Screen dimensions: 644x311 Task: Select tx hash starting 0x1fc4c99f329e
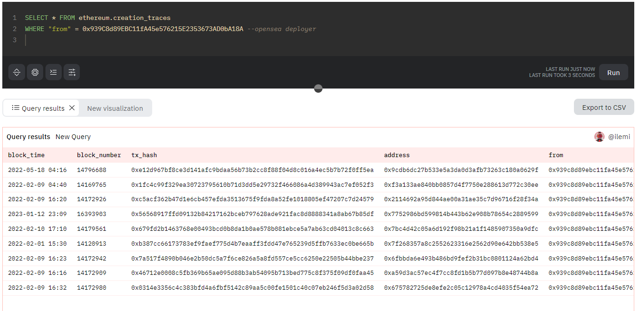click(252, 185)
